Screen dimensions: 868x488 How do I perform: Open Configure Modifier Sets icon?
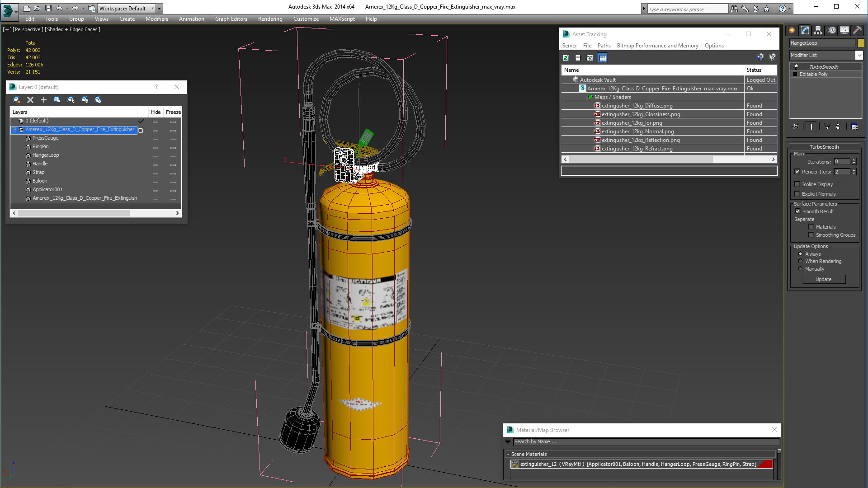click(x=854, y=127)
